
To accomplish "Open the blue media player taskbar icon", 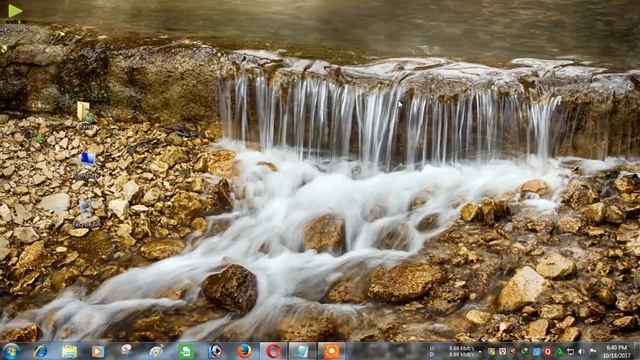I will (215, 351).
